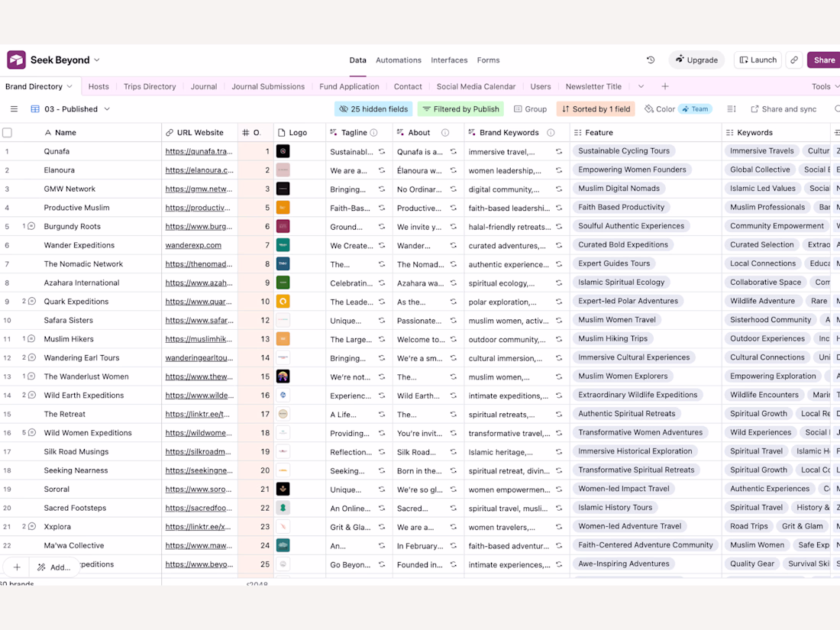Add new record with plus button
The width and height of the screenshot is (840, 630).
pyautogui.click(x=17, y=567)
